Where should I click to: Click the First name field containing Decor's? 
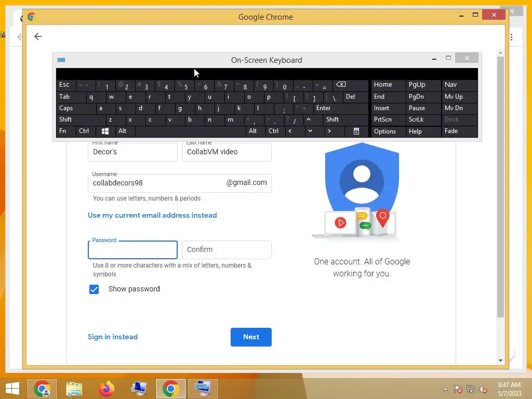132,152
